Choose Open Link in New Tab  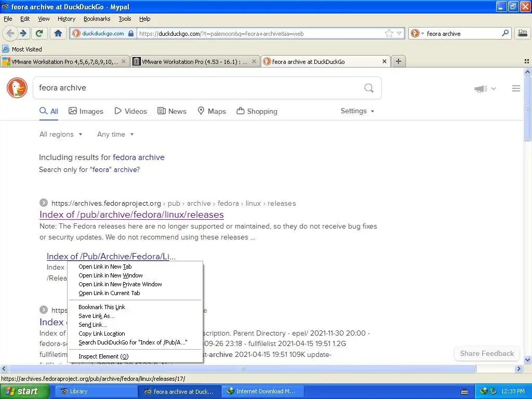pyautogui.click(x=136, y=267)
